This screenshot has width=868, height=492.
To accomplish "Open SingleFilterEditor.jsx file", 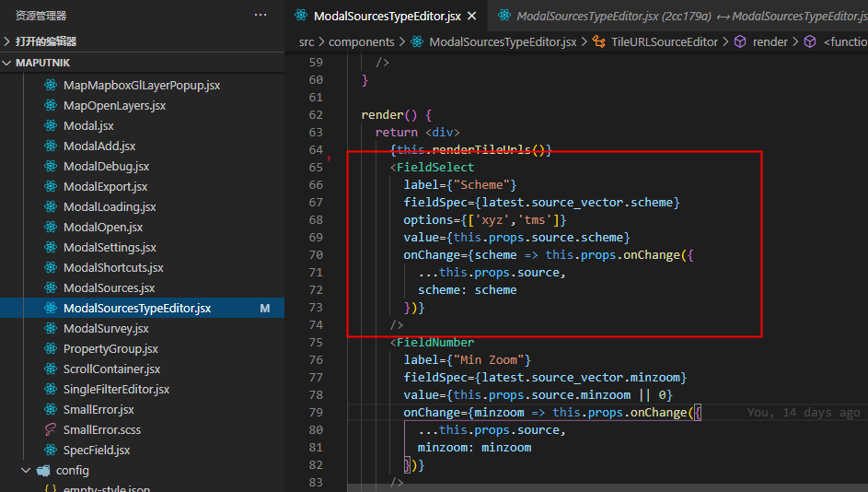I will coord(116,390).
